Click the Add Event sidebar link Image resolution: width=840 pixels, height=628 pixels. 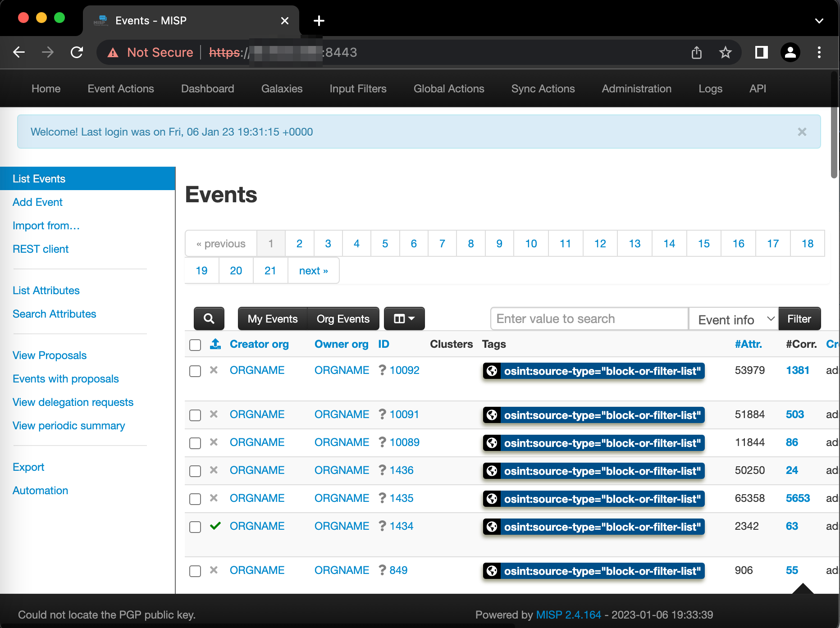pos(37,202)
